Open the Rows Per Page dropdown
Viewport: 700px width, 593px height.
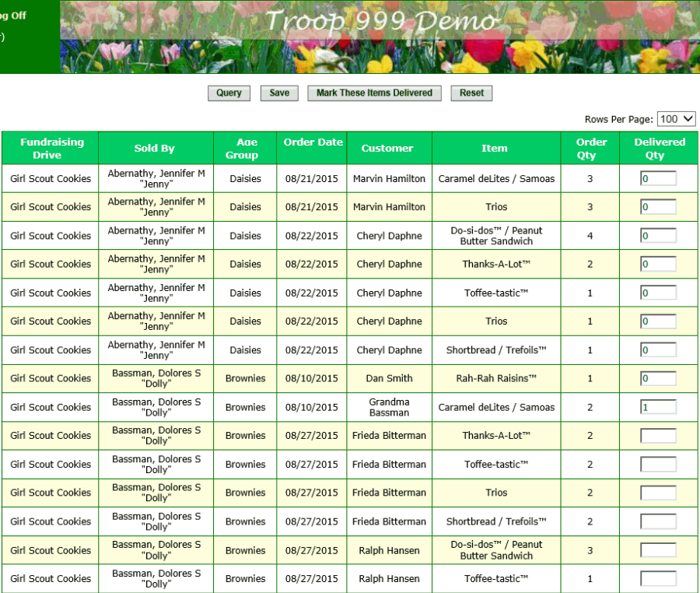[677, 119]
